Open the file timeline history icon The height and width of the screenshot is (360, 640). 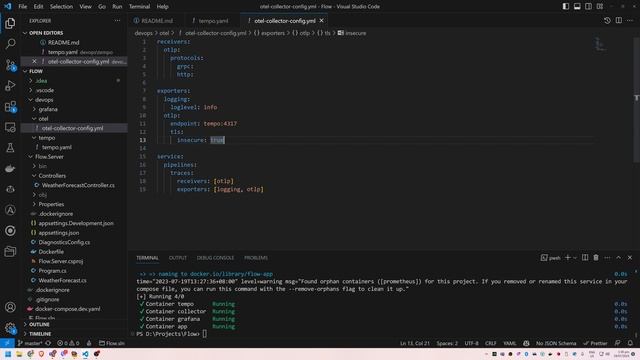coord(607,20)
